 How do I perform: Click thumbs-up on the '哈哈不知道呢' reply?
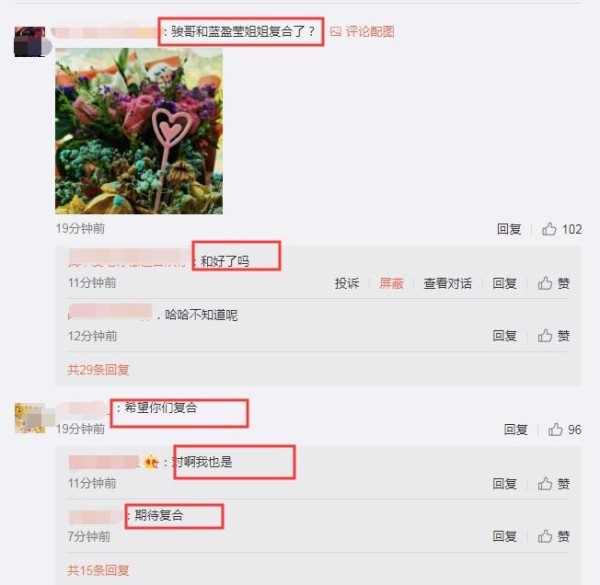pyautogui.click(x=545, y=336)
